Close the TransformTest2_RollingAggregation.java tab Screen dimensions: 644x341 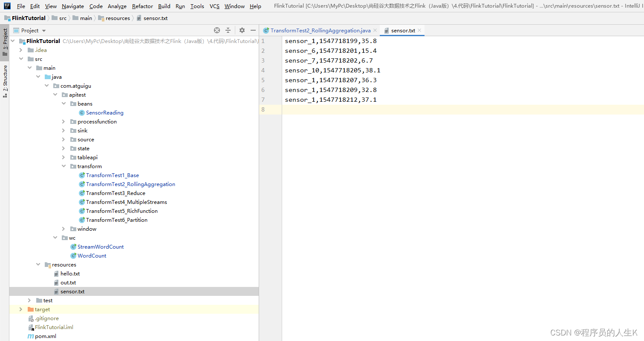pos(375,31)
